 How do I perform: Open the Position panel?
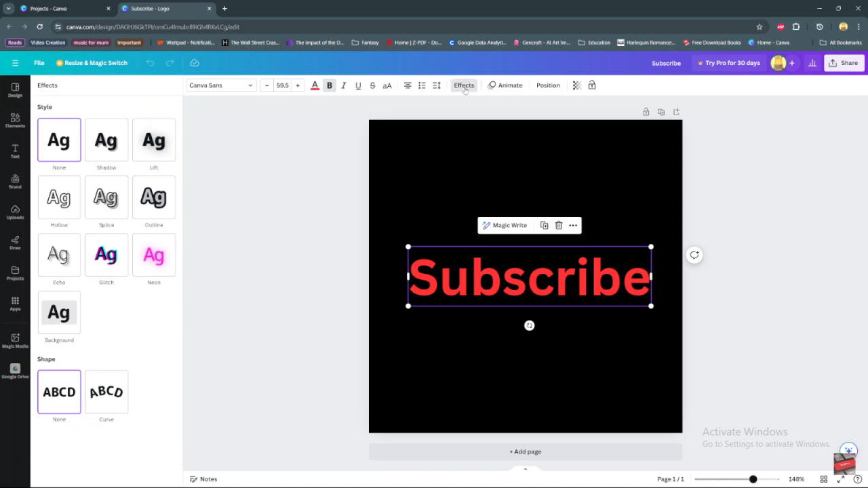[548, 85]
